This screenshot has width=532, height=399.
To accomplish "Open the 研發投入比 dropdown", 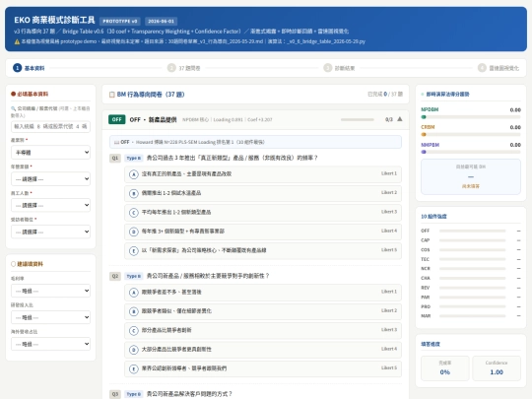I will point(50,317).
